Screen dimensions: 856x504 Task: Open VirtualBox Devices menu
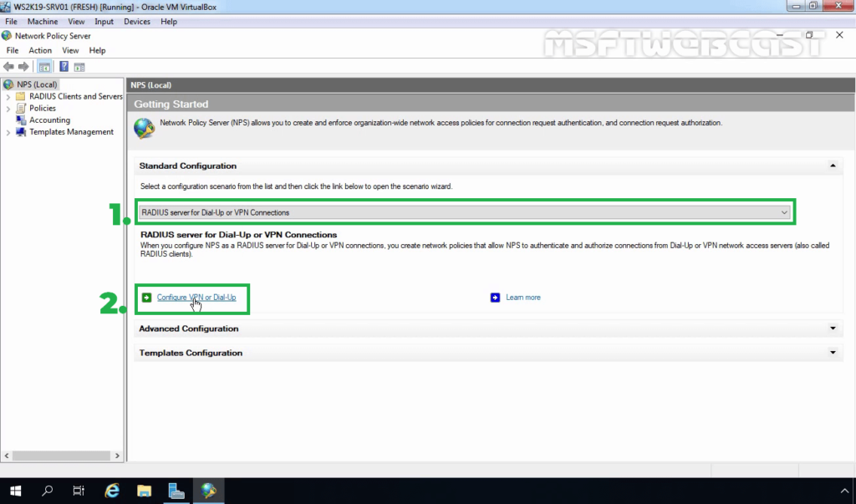point(136,21)
